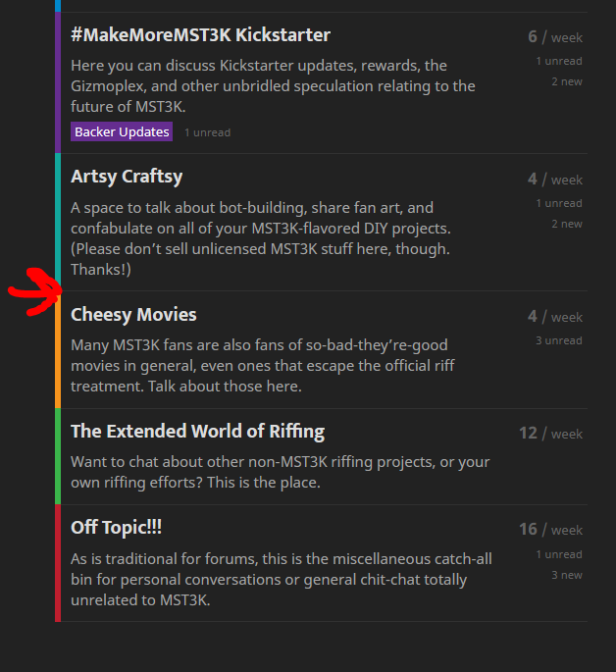Click '2 new' in Kickstarter row

pyautogui.click(x=567, y=81)
